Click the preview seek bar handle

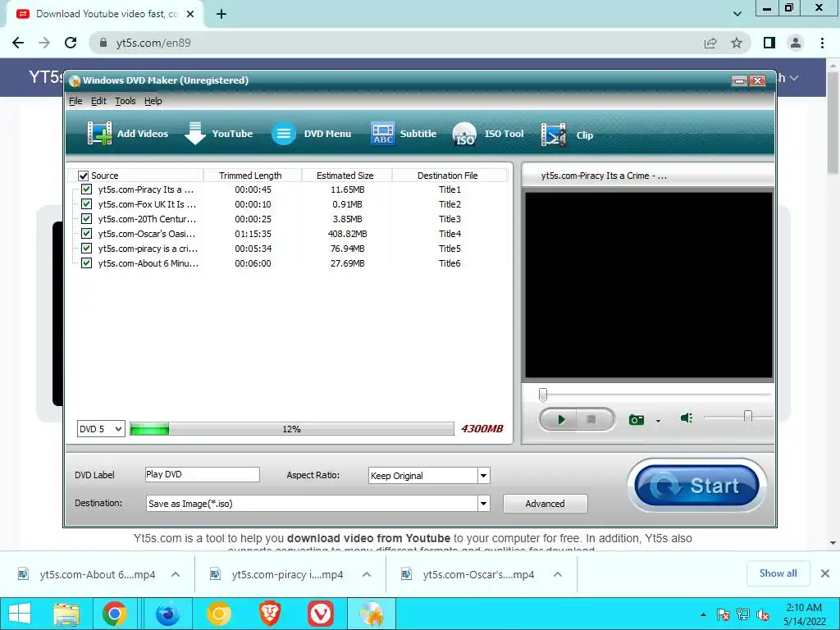(x=543, y=395)
